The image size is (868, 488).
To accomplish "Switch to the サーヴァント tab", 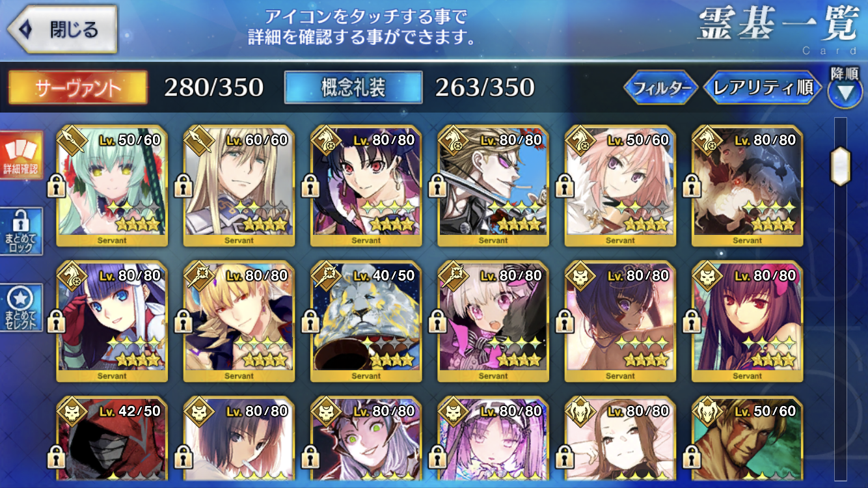I will (x=77, y=88).
